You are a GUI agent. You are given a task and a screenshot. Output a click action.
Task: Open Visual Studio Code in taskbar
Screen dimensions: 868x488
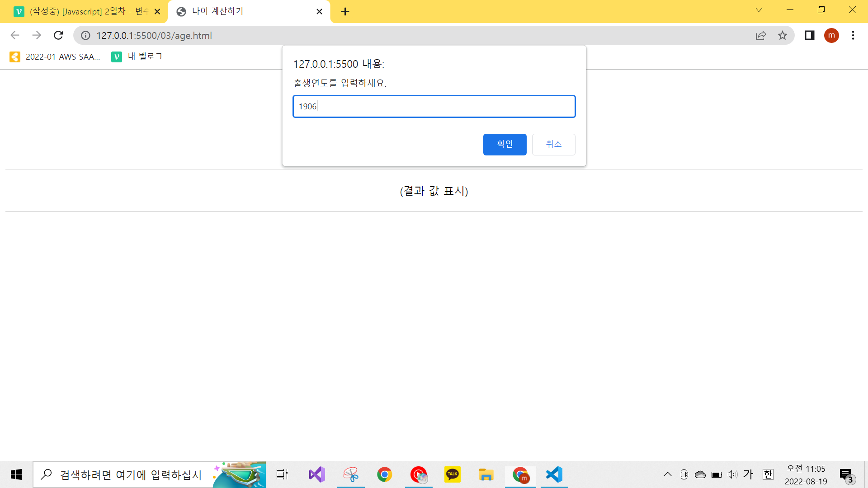click(554, 474)
